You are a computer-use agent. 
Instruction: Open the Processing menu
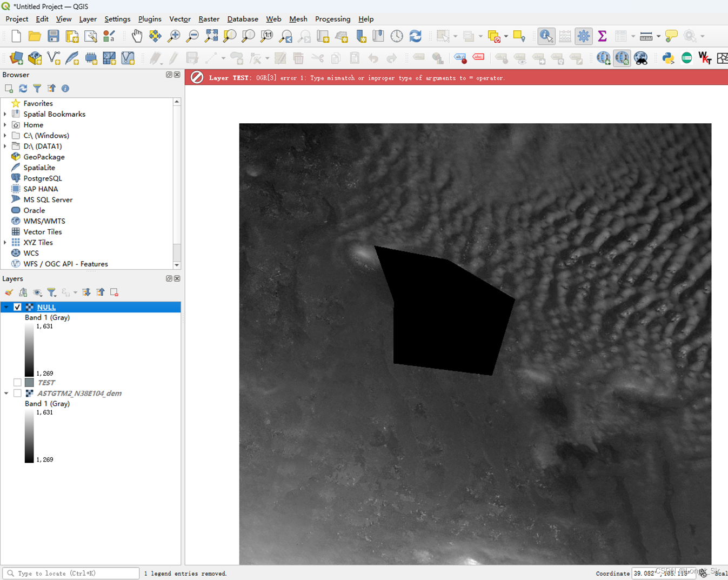[x=332, y=19]
